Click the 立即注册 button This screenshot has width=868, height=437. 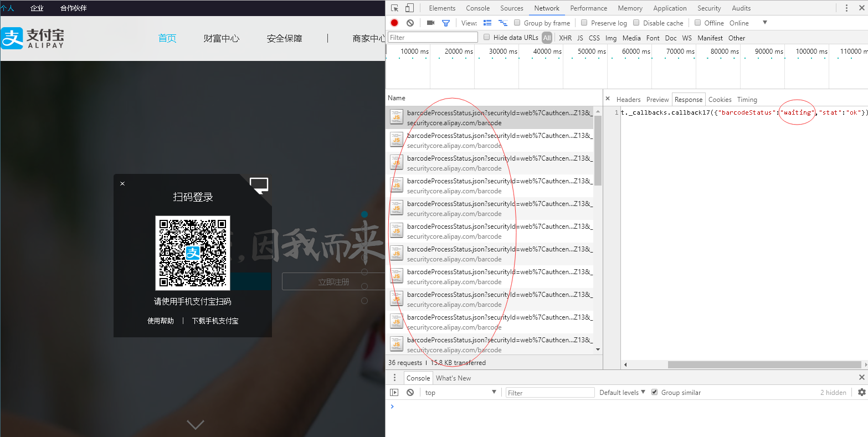coord(333,281)
